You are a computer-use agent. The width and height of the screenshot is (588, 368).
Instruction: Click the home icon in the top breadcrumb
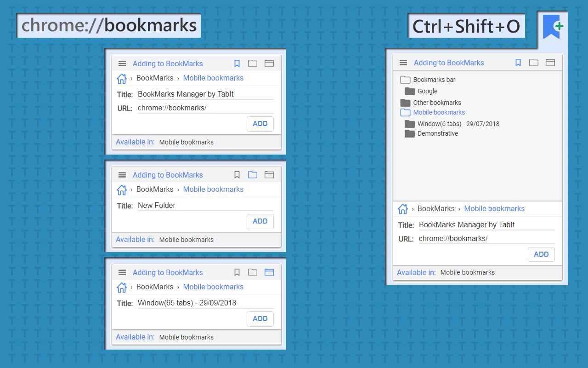[x=121, y=78]
